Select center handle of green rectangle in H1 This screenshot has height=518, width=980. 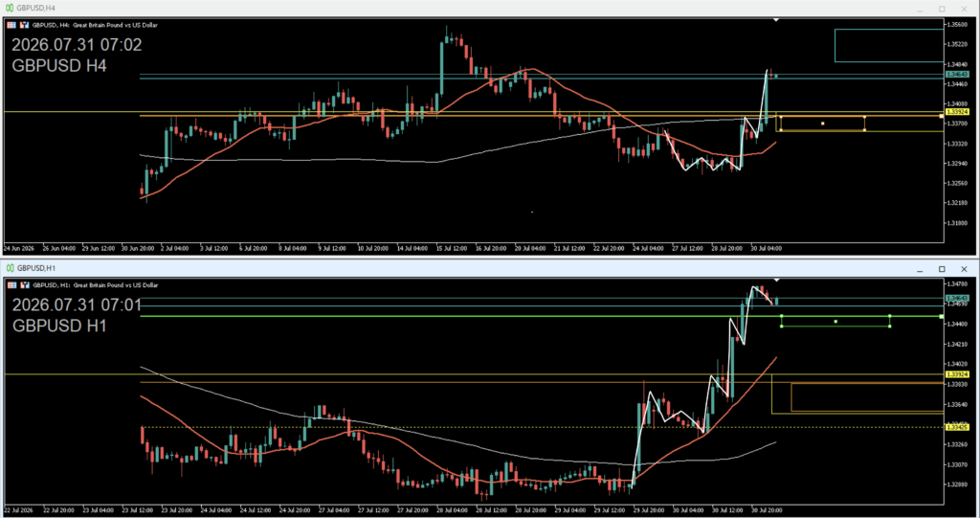click(835, 322)
